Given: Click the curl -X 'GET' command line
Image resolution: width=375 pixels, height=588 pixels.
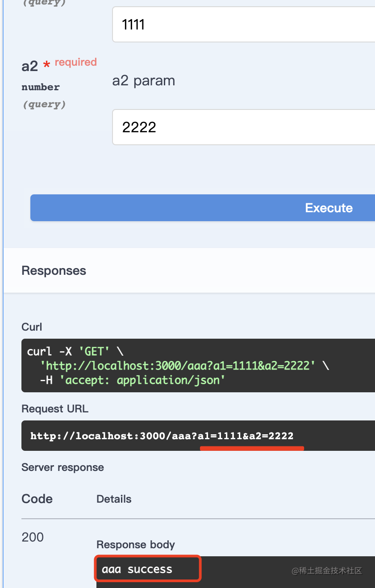Looking at the screenshot, I should (75, 352).
